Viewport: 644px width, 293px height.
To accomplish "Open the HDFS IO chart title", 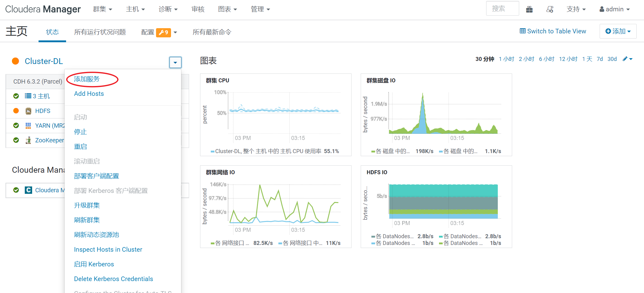I will coord(377,172).
